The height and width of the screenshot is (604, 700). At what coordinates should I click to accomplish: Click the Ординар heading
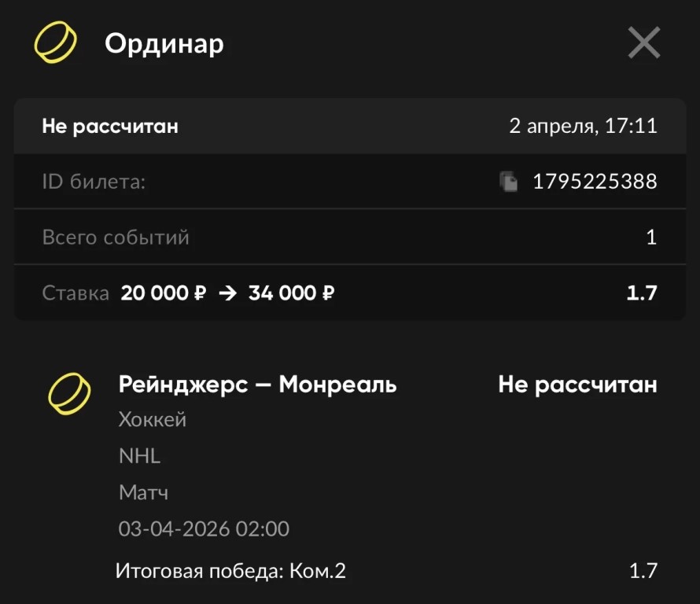[164, 43]
